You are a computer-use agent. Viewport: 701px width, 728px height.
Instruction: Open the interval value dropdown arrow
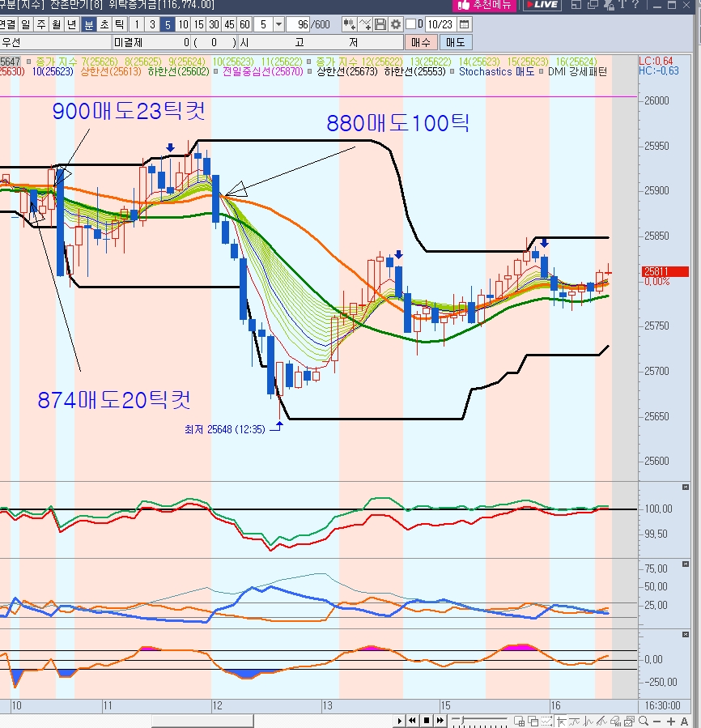pos(278,24)
